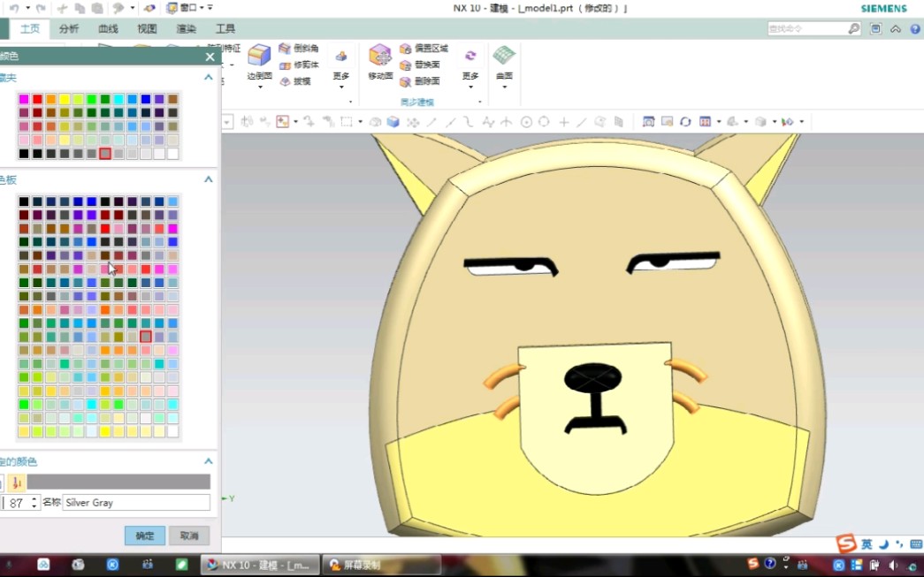Click the fit view icon in view toolbar
The height and width of the screenshot is (577, 924).
coord(648,122)
